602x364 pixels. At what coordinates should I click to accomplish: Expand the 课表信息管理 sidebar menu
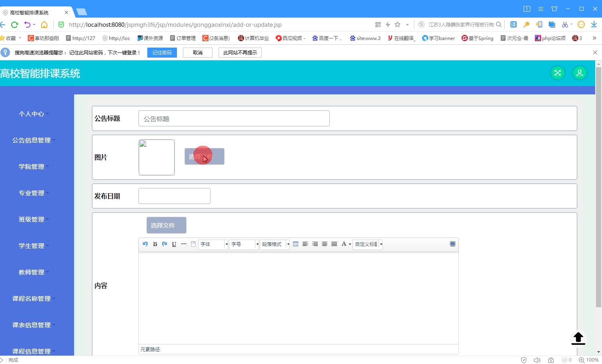(34, 325)
